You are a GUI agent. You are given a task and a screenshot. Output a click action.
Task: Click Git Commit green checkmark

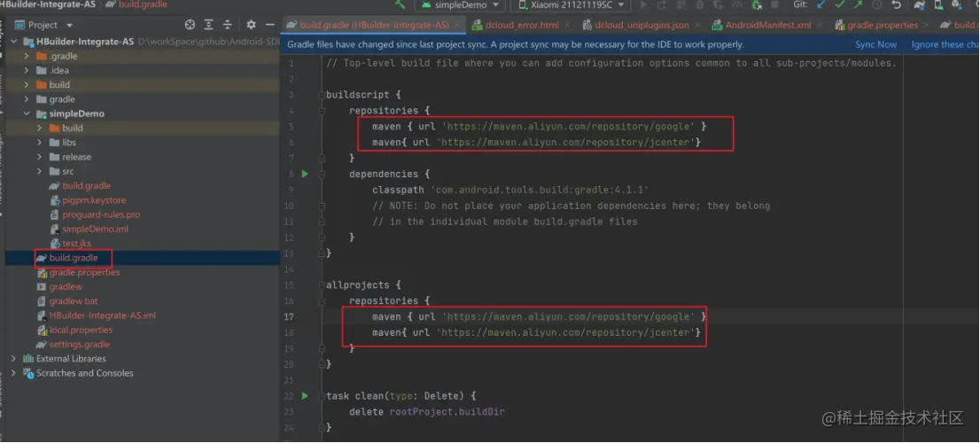pyautogui.click(x=839, y=4)
